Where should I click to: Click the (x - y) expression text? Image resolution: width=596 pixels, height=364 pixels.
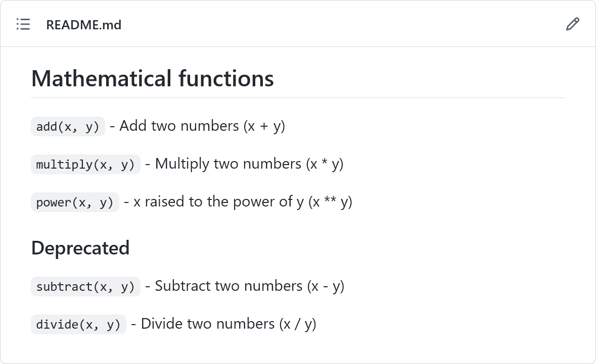point(326,286)
